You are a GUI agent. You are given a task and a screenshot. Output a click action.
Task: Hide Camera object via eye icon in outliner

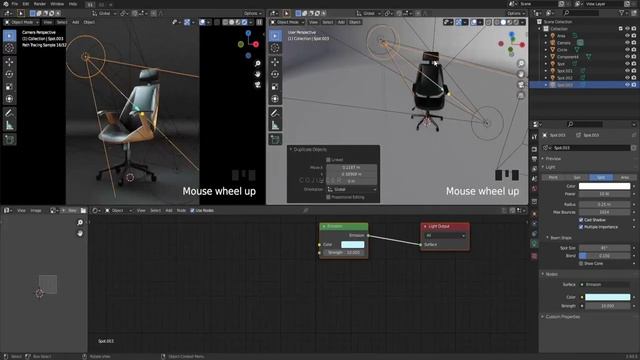coord(627,43)
